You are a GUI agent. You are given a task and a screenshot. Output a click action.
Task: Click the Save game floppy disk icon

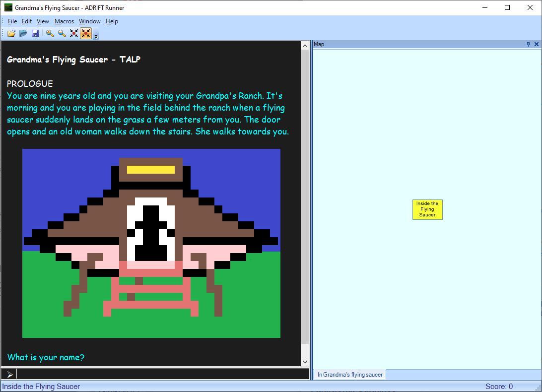pyautogui.click(x=35, y=33)
